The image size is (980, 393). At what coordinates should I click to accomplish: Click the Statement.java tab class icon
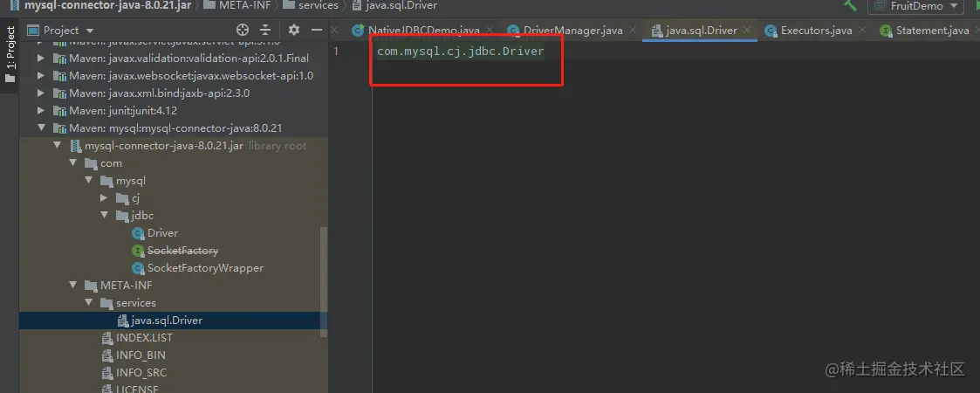tap(886, 30)
